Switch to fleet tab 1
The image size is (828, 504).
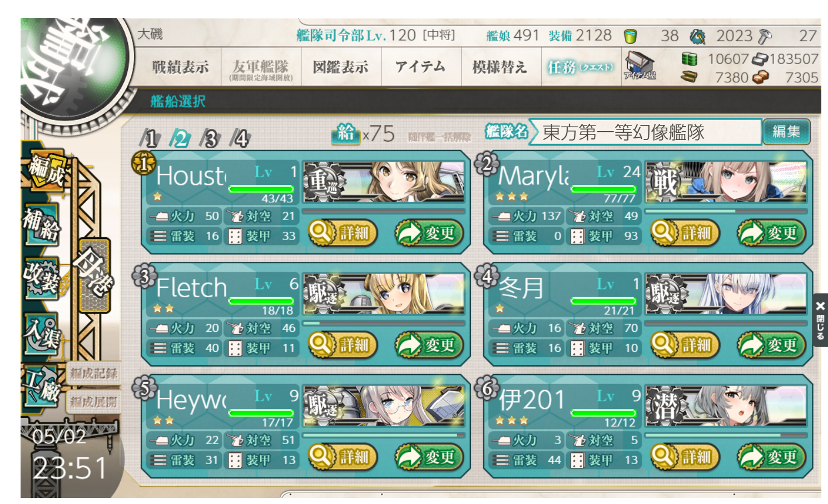point(150,138)
